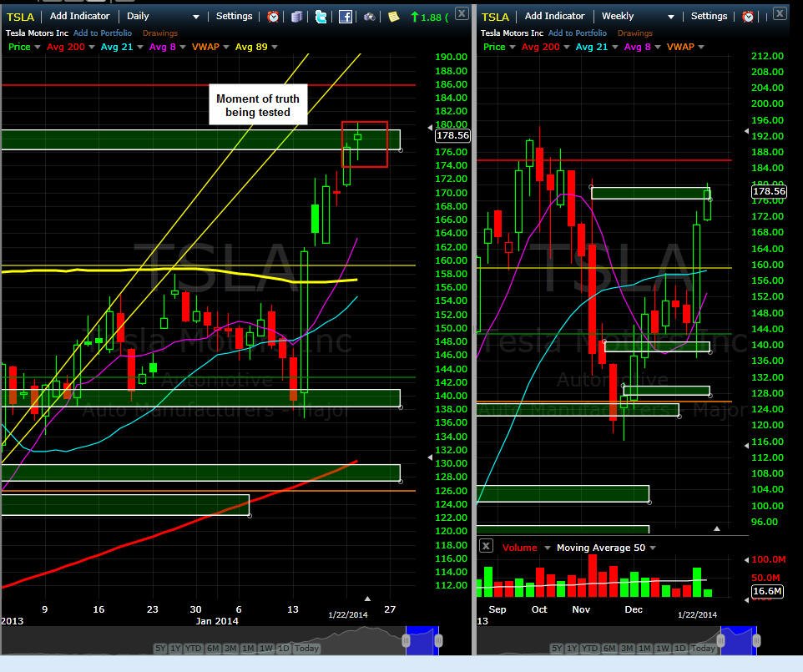This screenshot has height=672, width=803.
Task: Open Drawings link in the Daily chart
Action: click(160, 33)
